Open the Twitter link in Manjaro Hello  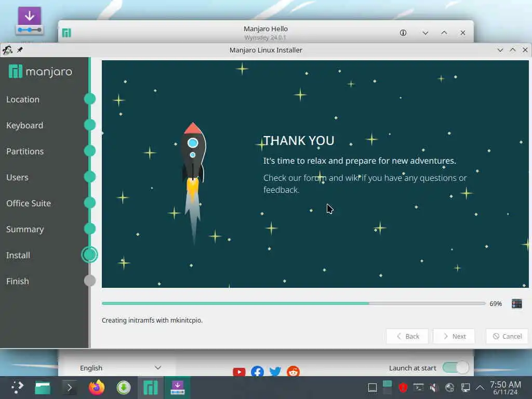275,371
